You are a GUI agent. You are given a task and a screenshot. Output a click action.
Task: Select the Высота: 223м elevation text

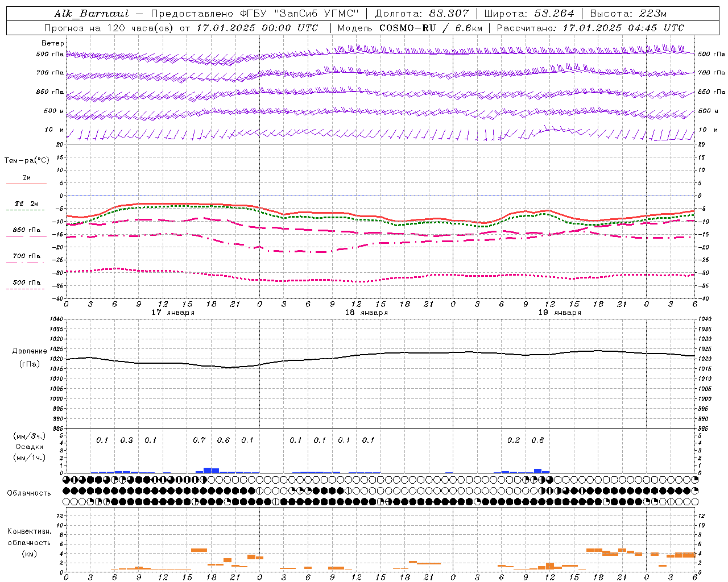pyautogui.click(x=628, y=14)
